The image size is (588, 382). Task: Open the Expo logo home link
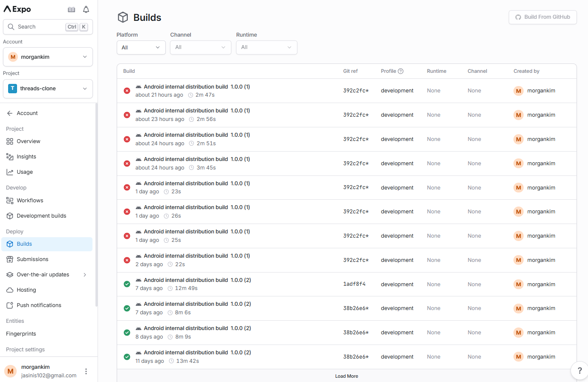point(17,9)
